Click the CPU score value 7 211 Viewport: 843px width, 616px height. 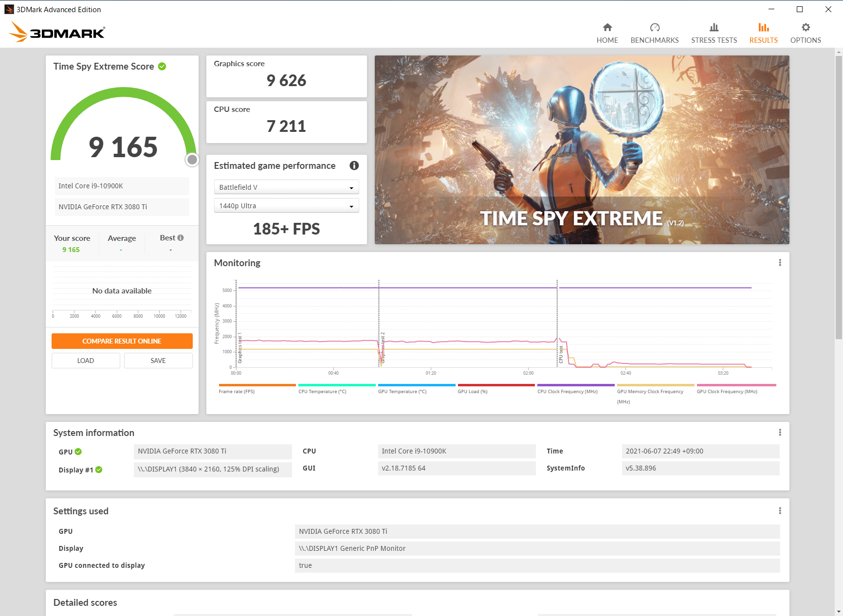[x=286, y=126]
